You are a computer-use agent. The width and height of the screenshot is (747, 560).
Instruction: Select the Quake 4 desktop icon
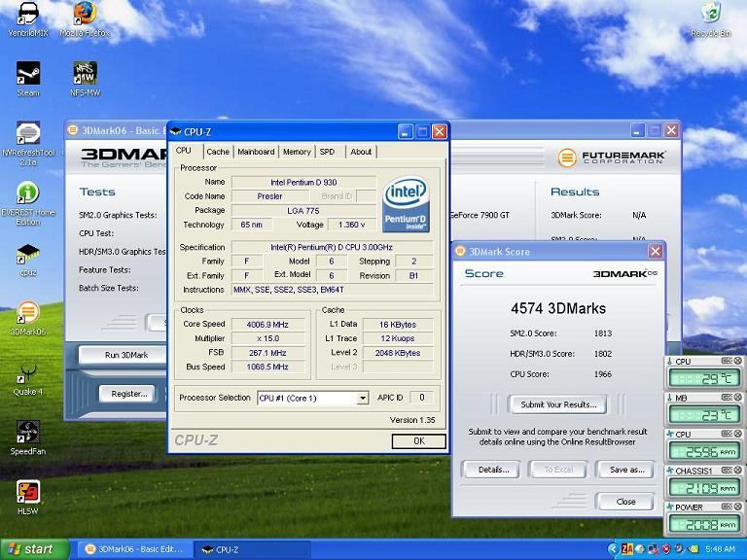click(28, 379)
